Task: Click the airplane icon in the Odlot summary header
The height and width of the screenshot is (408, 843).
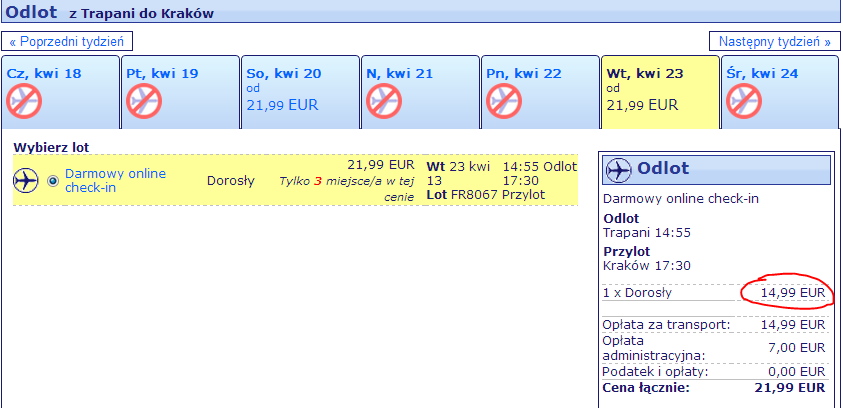Action: click(619, 170)
